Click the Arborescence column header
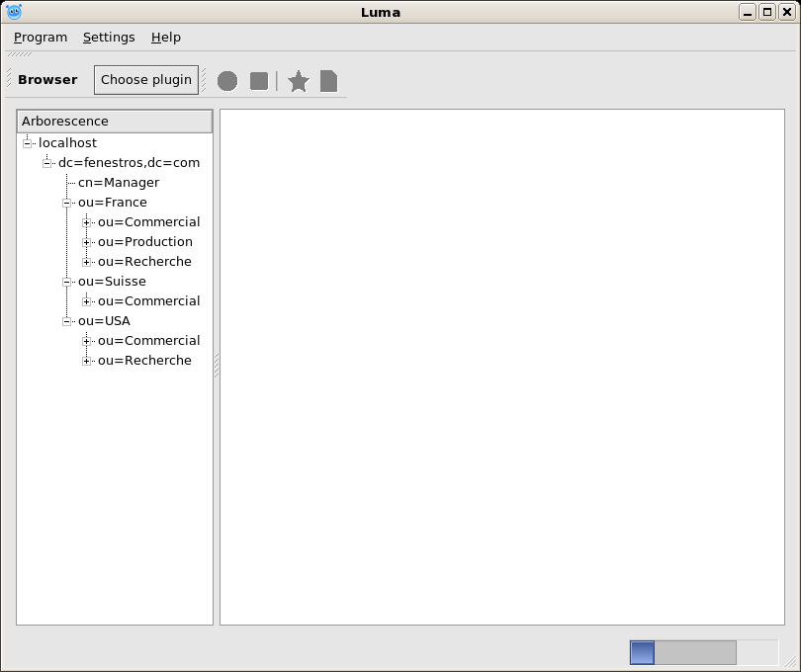Image resolution: width=801 pixels, height=672 pixels. pos(115,122)
